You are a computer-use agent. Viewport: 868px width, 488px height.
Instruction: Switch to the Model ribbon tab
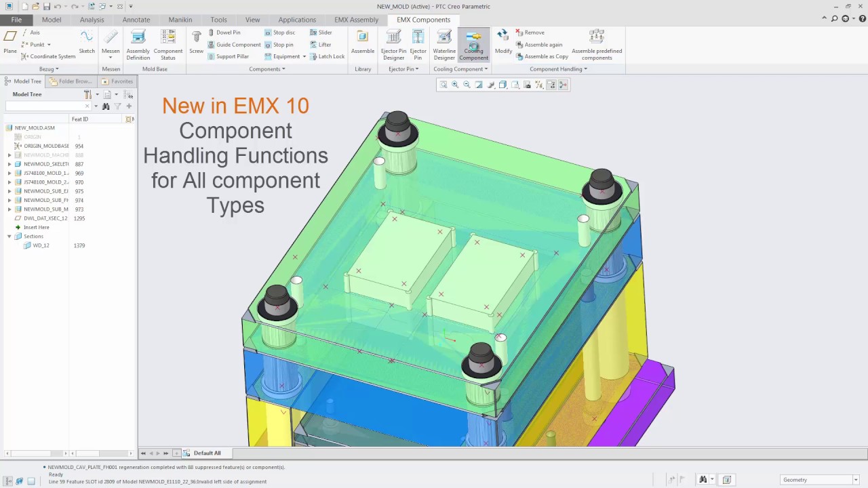pos(52,20)
